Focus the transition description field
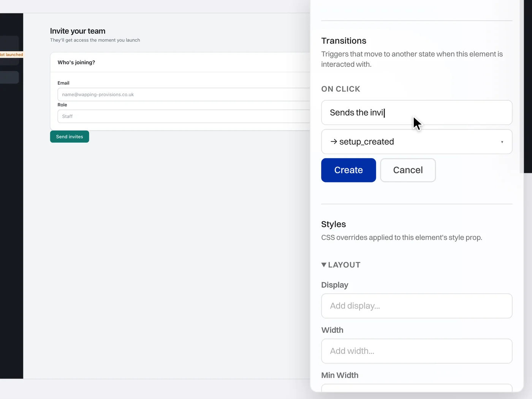 (417, 112)
